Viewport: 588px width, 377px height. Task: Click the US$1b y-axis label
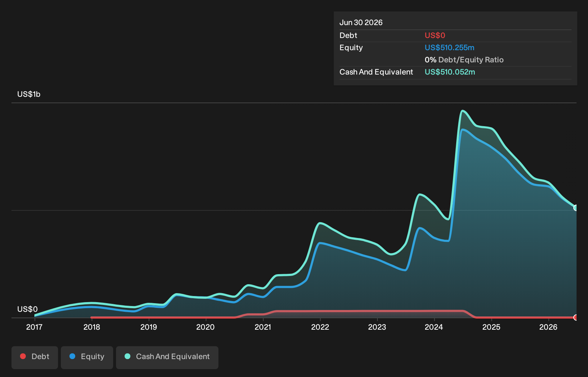pos(29,94)
